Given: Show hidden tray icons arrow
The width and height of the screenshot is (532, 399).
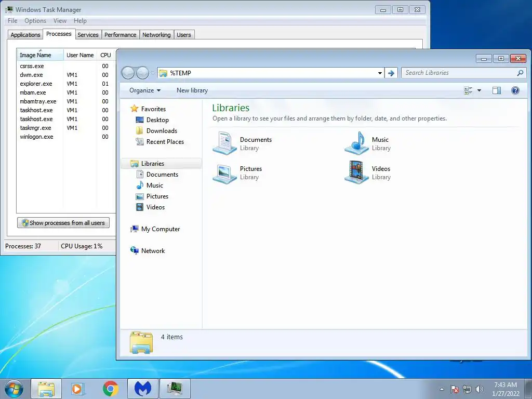Looking at the screenshot, I should pos(442,389).
